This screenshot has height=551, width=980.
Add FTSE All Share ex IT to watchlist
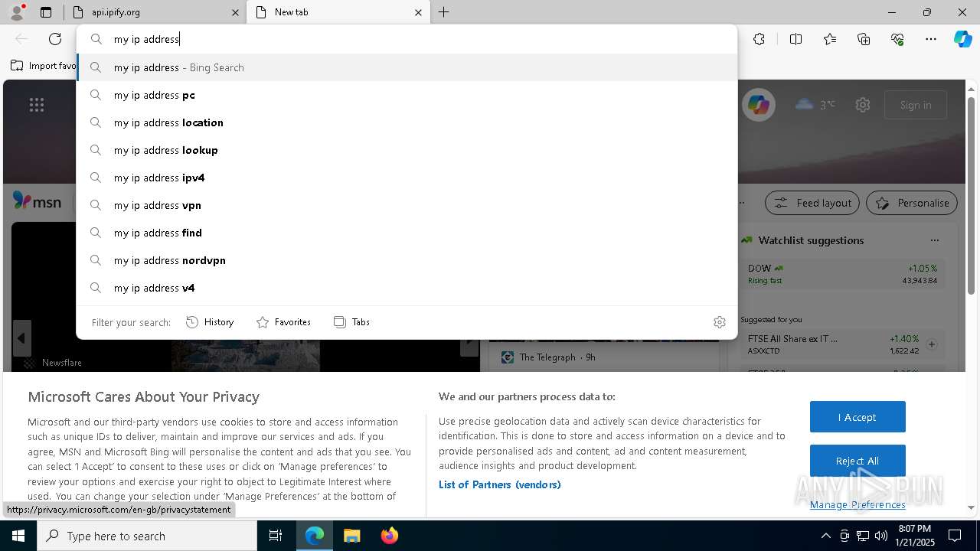[x=932, y=344]
